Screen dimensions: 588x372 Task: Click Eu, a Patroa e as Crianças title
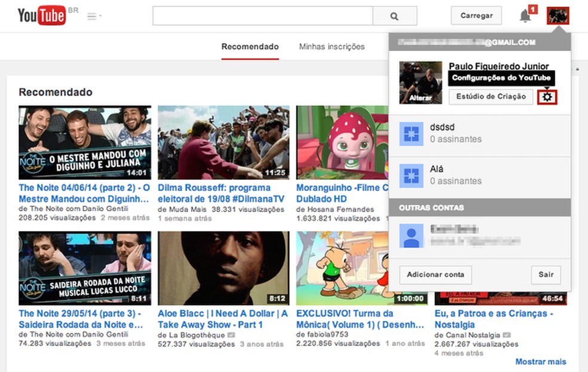tap(494, 319)
